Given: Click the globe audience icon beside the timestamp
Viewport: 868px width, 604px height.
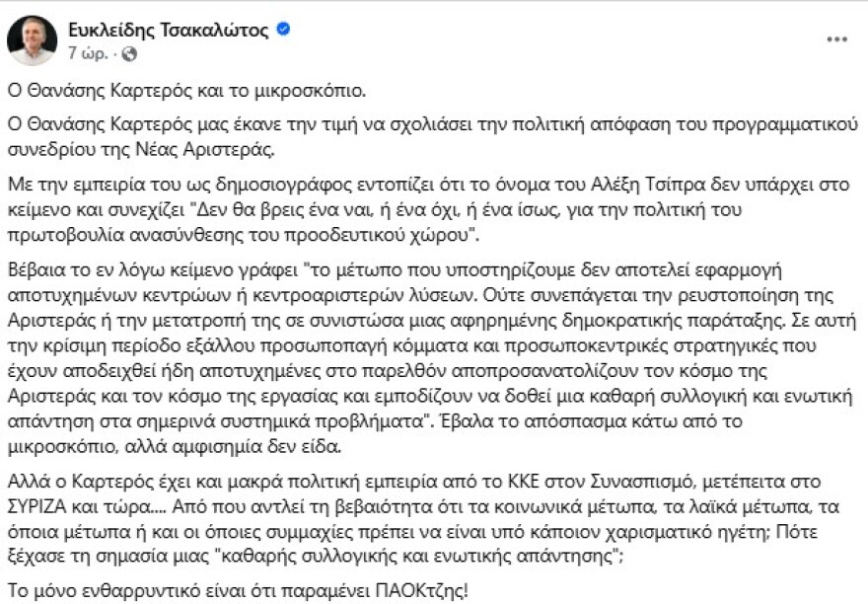Looking at the screenshot, I should click(x=131, y=51).
